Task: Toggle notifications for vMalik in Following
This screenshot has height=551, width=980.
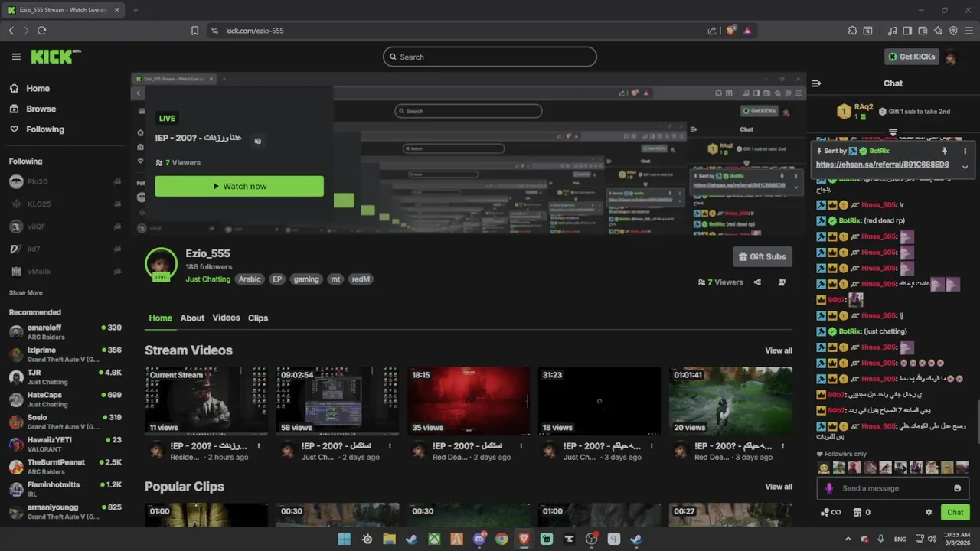Action: click(117, 272)
